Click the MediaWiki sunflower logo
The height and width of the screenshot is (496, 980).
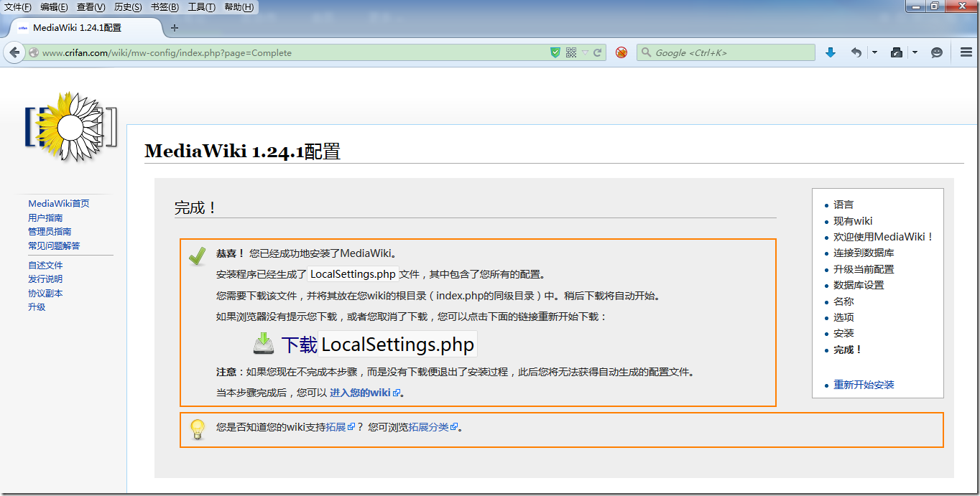point(70,127)
